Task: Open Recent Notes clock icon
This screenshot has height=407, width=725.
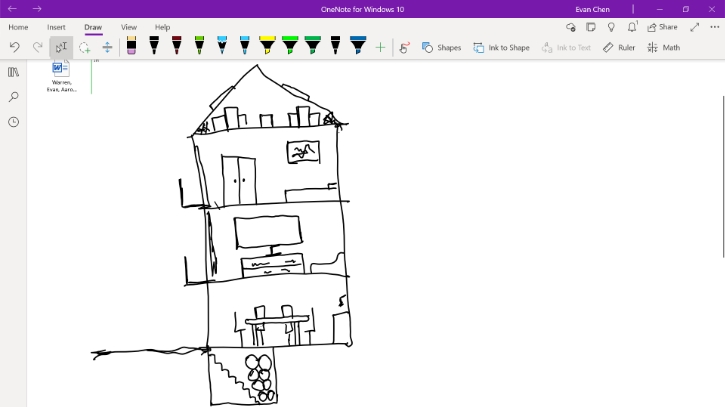Action: [13, 122]
